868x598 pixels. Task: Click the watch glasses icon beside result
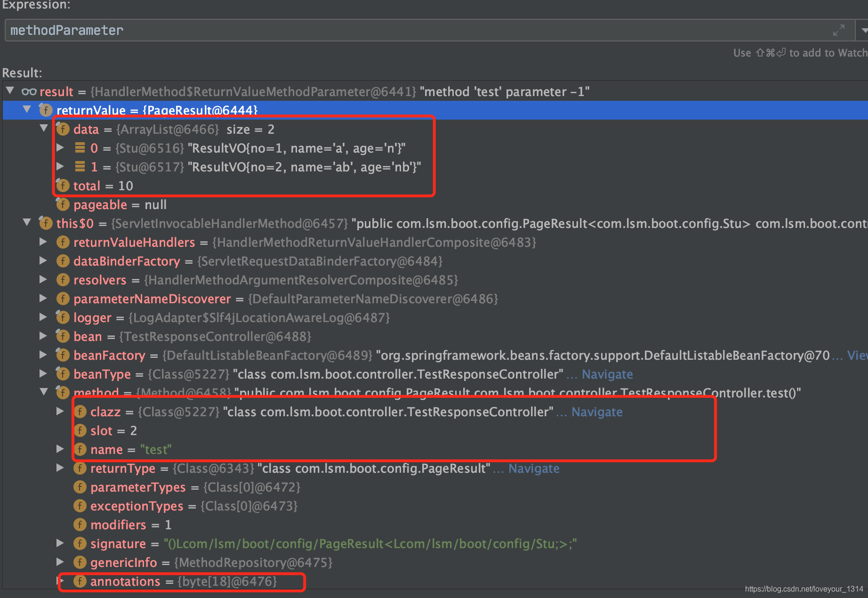pyautogui.click(x=29, y=91)
